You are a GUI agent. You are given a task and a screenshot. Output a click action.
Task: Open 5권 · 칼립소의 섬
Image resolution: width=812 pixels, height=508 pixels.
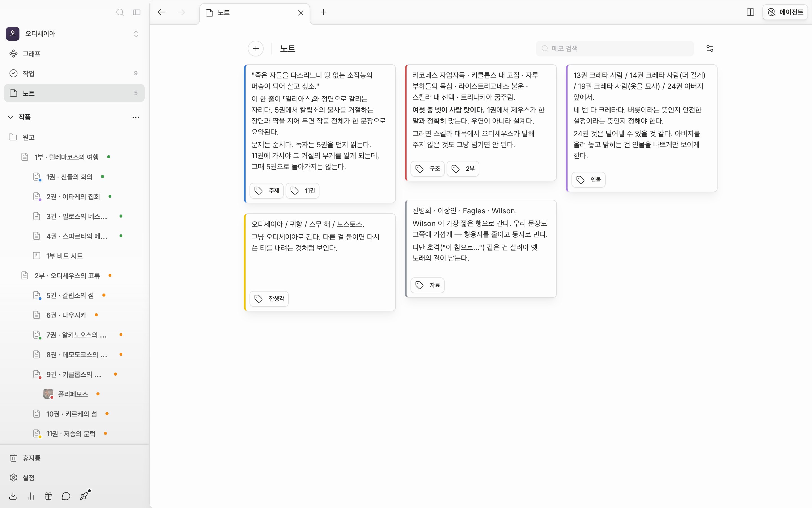coord(74,295)
